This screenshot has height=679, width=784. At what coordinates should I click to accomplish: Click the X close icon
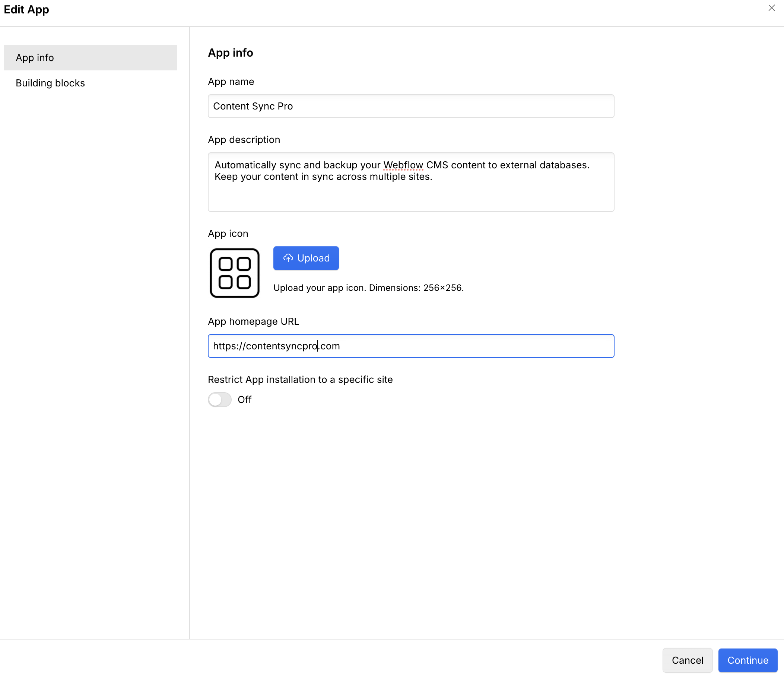771,8
